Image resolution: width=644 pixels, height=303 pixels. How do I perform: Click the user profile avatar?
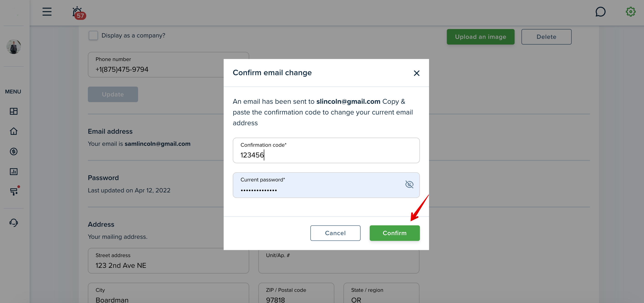(x=13, y=46)
